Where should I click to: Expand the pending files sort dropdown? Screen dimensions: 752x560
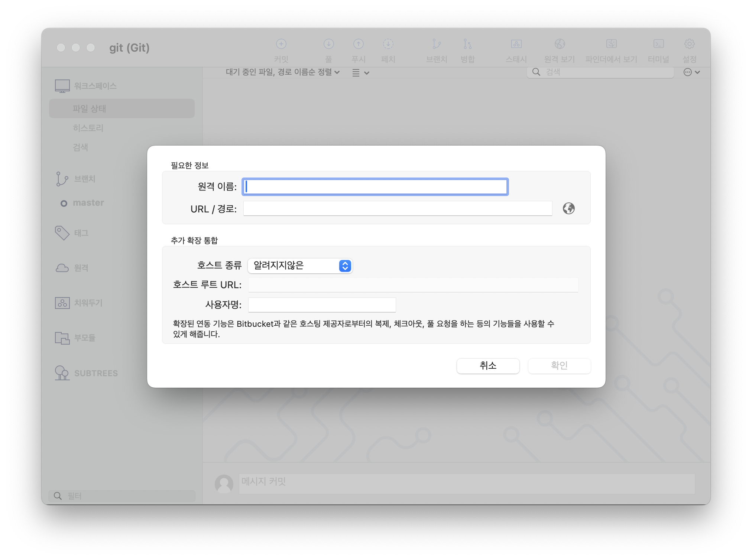282,72
